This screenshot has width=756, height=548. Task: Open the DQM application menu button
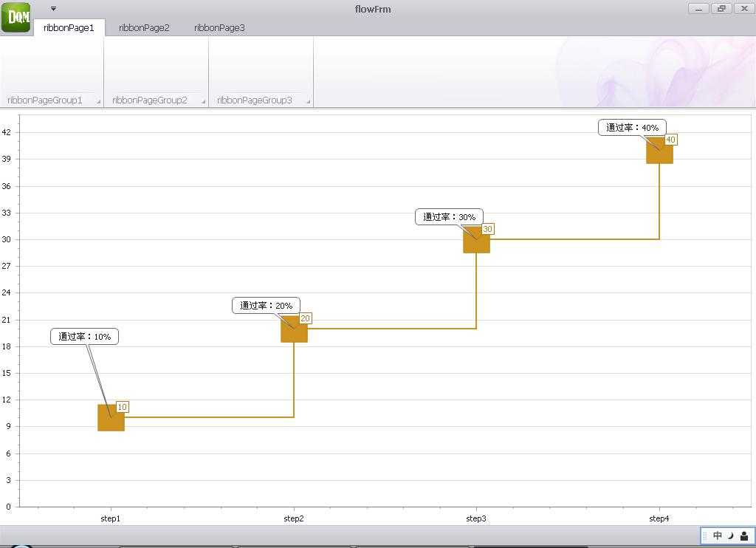16,17
